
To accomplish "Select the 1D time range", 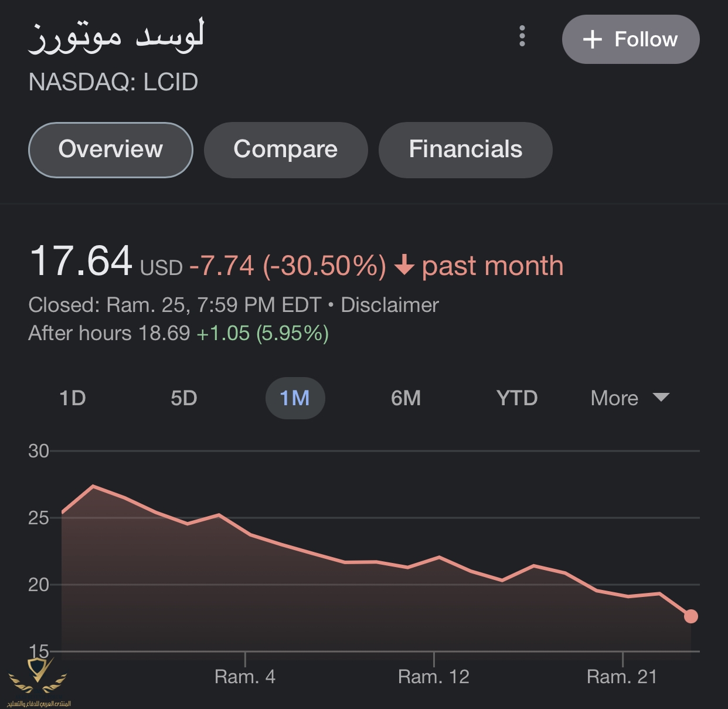I will 73,398.
